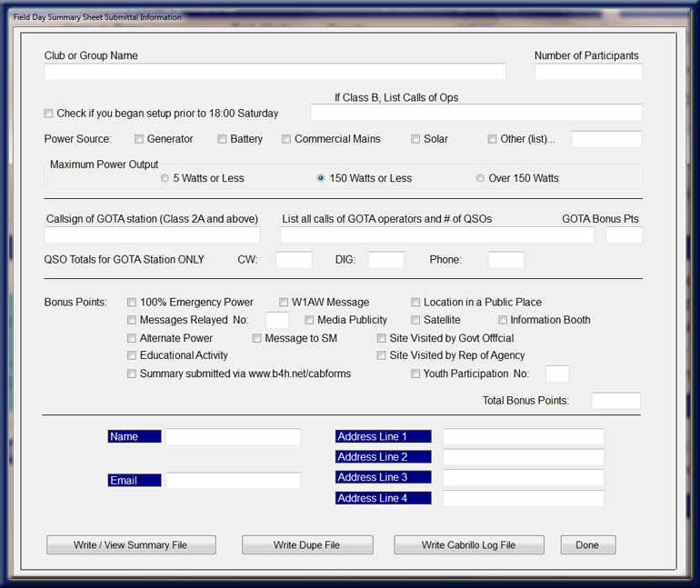Focus the Number of Participants field
This screenshot has height=588, width=700.
tap(588, 72)
